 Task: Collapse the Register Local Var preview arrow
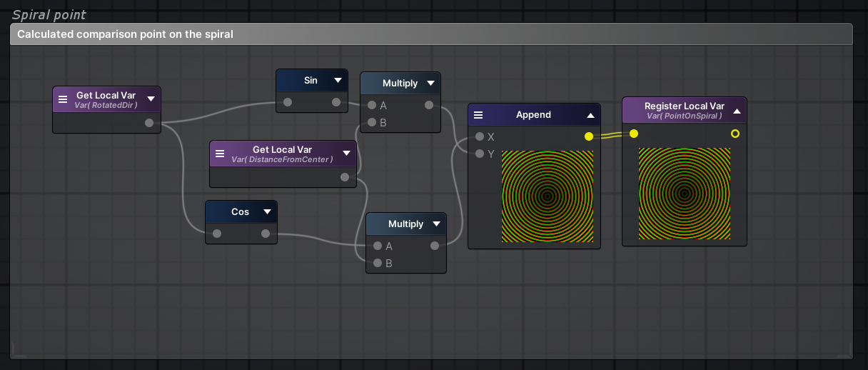737,111
